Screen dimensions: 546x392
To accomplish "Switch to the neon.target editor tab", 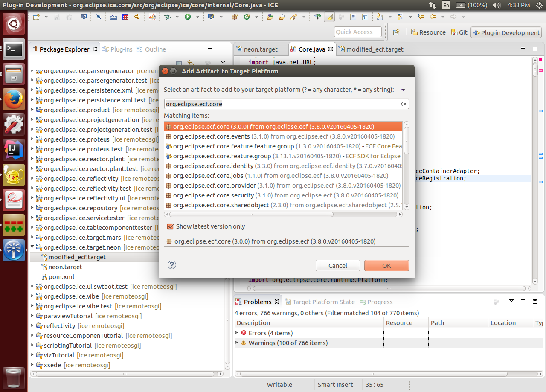I will (x=261, y=49).
